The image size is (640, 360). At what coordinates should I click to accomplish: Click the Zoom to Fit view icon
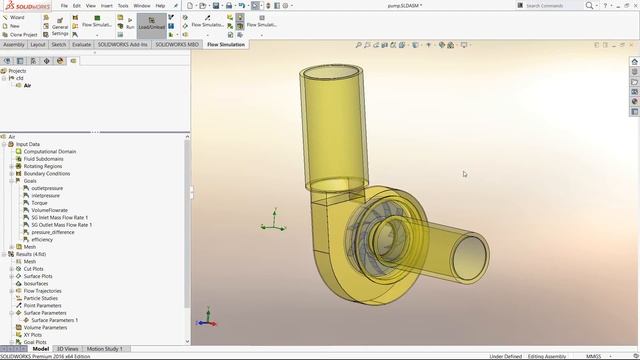click(358, 45)
